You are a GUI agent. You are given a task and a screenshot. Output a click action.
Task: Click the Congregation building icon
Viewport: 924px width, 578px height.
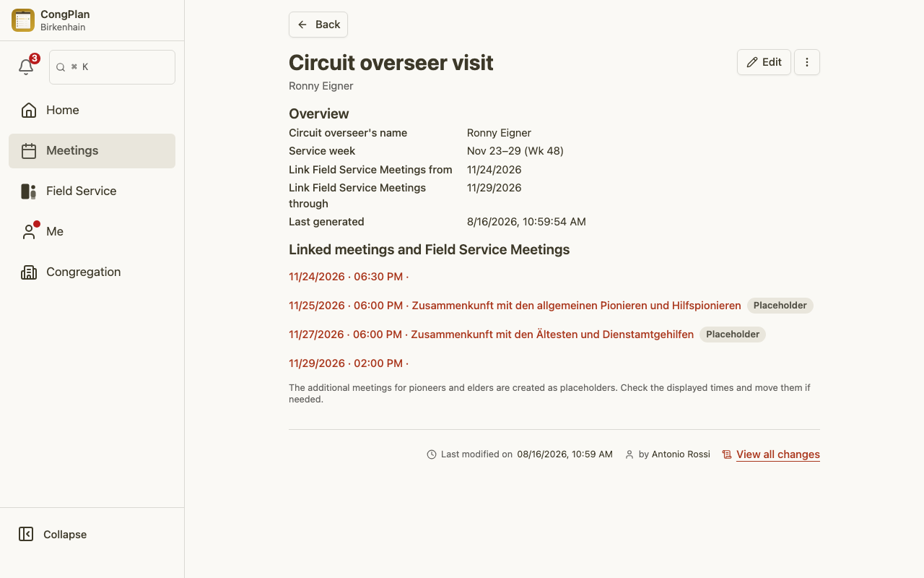click(x=29, y=272)
